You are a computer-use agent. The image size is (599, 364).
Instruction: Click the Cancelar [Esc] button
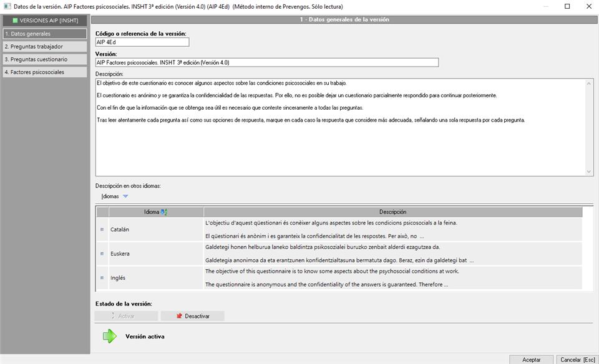click(577, 360)
